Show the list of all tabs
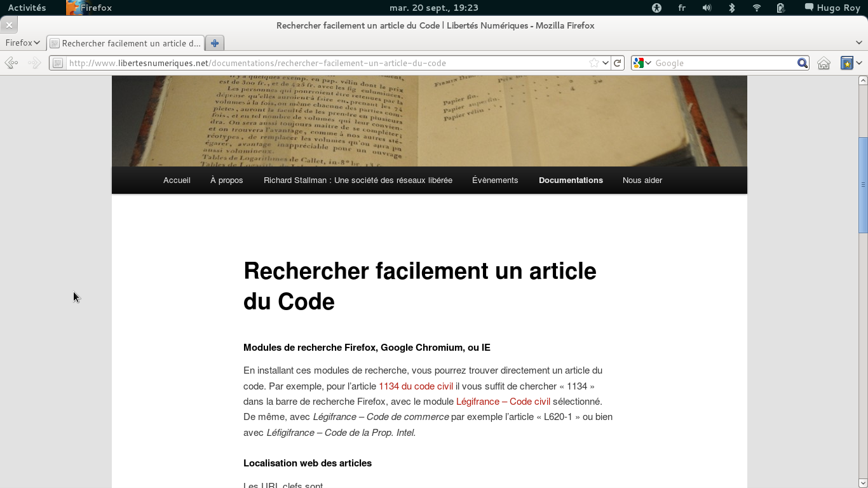868x488 pixels. tap(860, 43)
